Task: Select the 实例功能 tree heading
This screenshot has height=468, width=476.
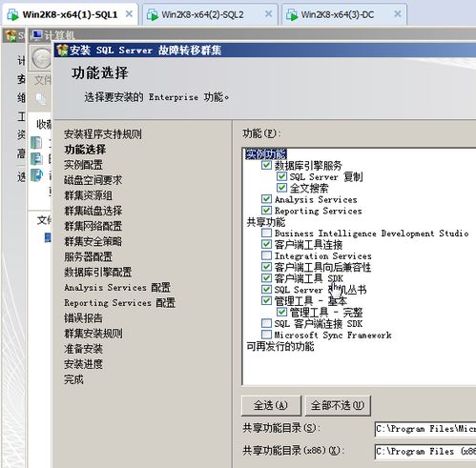Action: (x=266, y=154)
